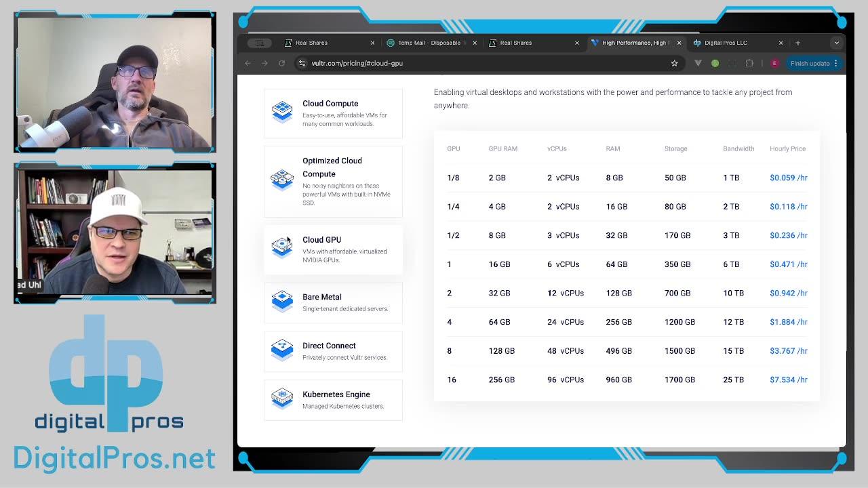868x488 pixels.
Task: Select the Direct Connect category
Action: tap(333, 351)
